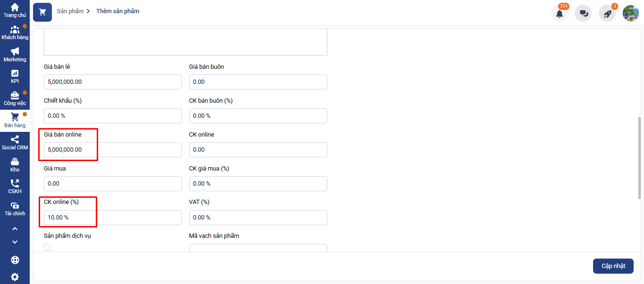
Task: Open notifications bell icon
Action: click(560, 13)
